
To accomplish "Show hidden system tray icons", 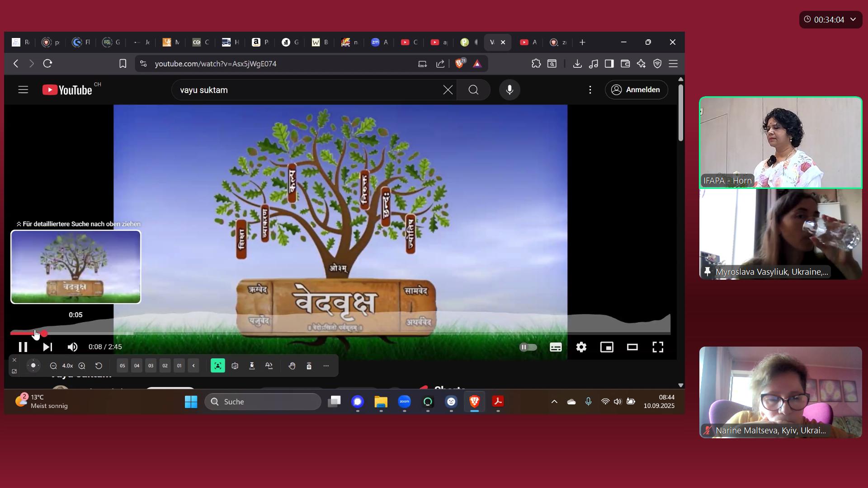I will (554, 402).
